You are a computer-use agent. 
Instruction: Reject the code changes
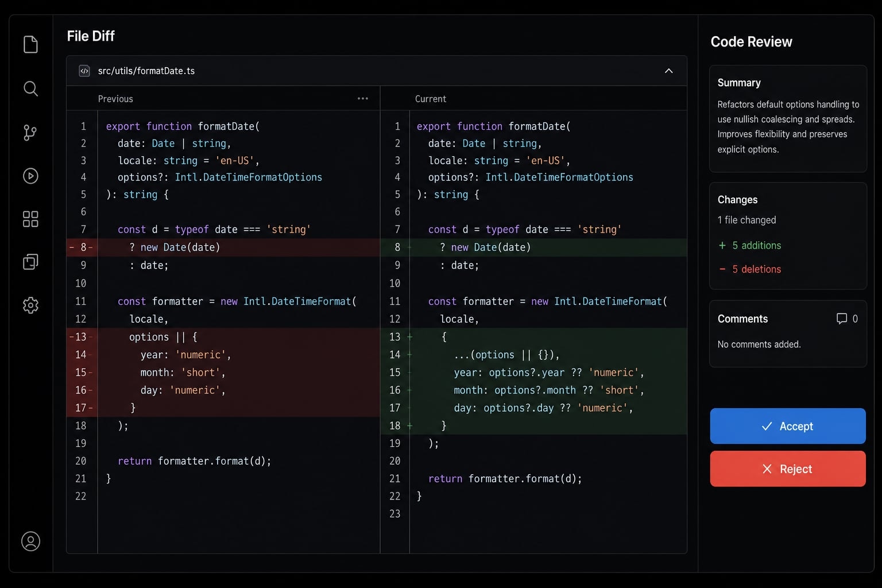(787, 469)
